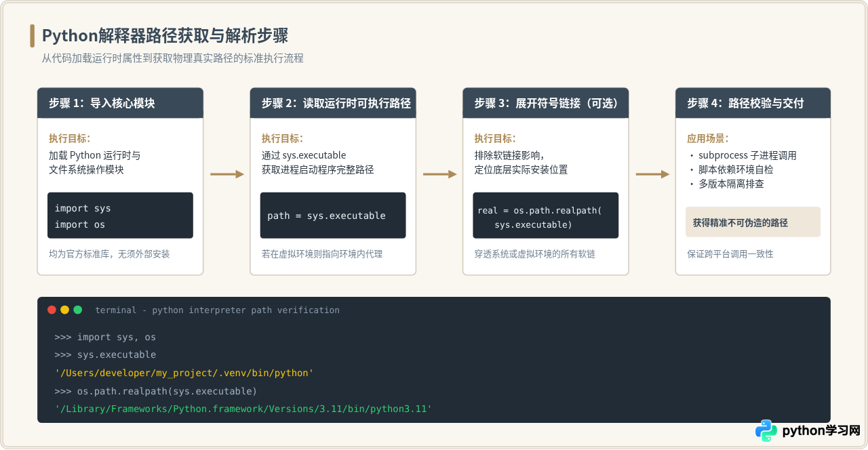Click the text 加载 Python 运行时与
868x450 pixels.
pyautogui.click(x=94, y=155)
